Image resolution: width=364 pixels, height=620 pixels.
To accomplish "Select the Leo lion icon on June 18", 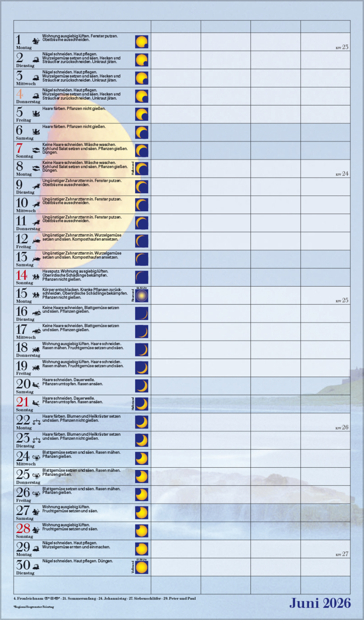I will click(36, 350).
